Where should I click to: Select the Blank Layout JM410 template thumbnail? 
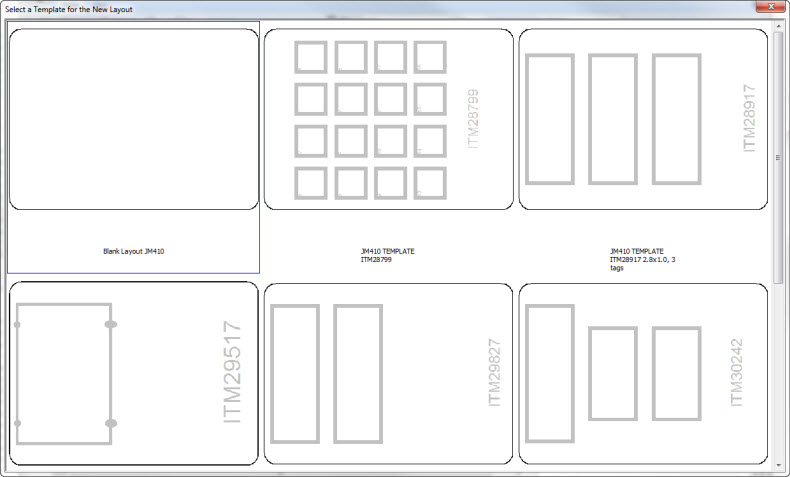point(134,119)
